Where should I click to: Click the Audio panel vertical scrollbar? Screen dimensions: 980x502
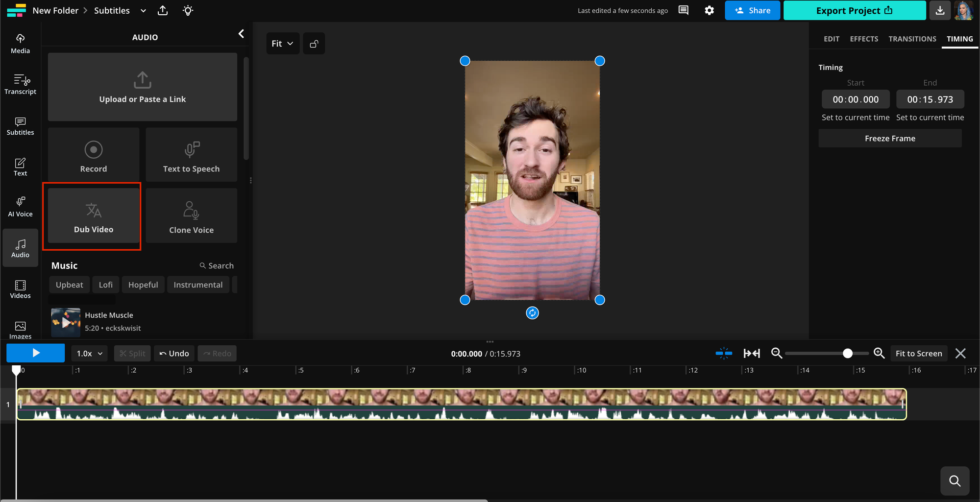[246, 108]
